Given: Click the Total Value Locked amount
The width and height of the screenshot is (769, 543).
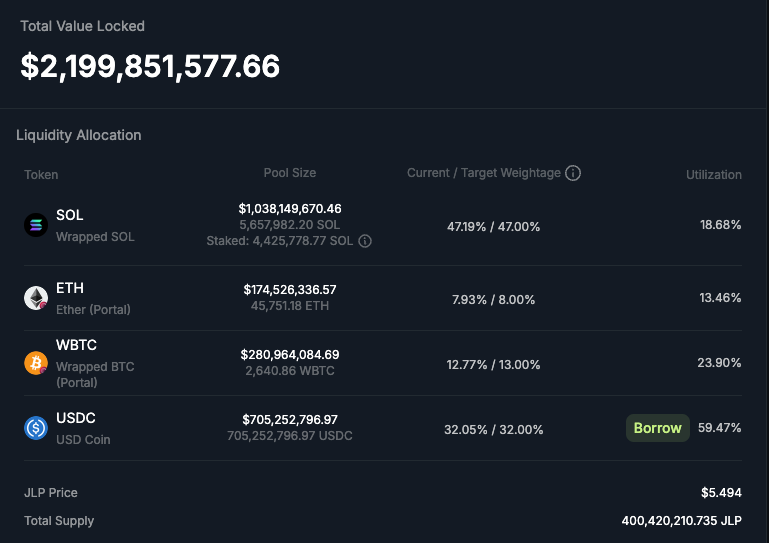Looking at the screenshot, I should tap(150, 66).
